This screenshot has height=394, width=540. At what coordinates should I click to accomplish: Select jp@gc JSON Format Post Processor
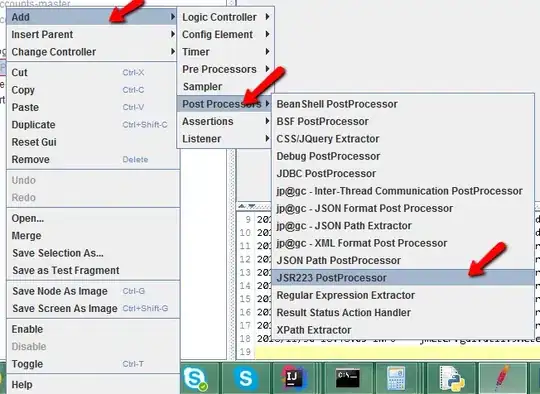[x=404, y=208]
